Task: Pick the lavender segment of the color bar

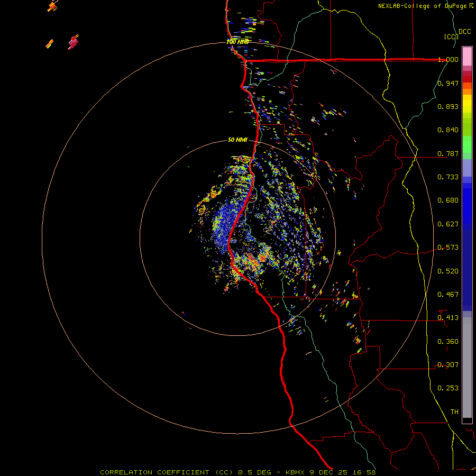Action: [467, 168]
